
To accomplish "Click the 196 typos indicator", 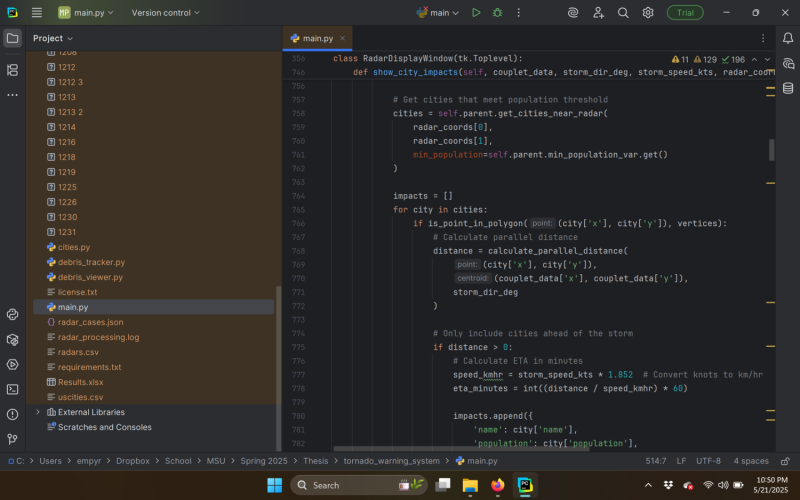I will coord(733,60).
